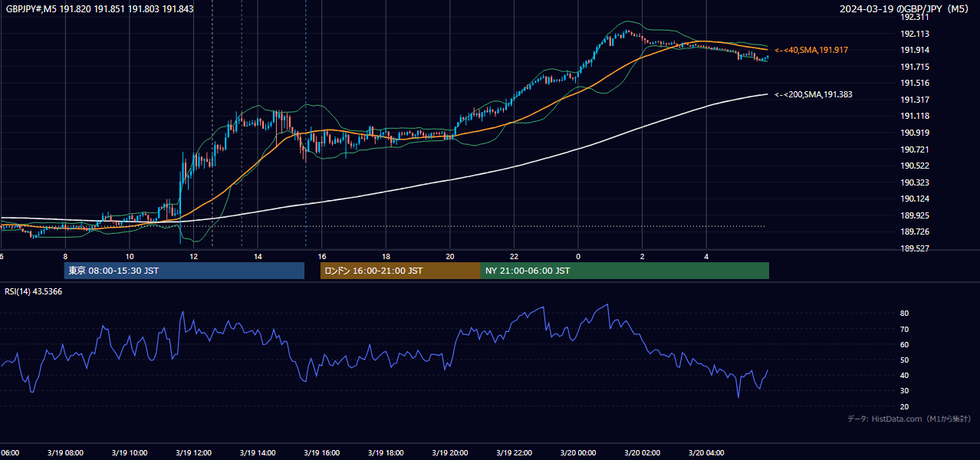
Task: Click price axis value 190.124
Action: [x=915, y=199]
